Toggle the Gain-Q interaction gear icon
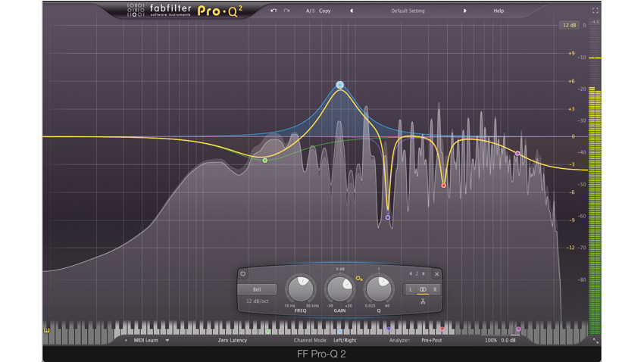 click(359, 278)
